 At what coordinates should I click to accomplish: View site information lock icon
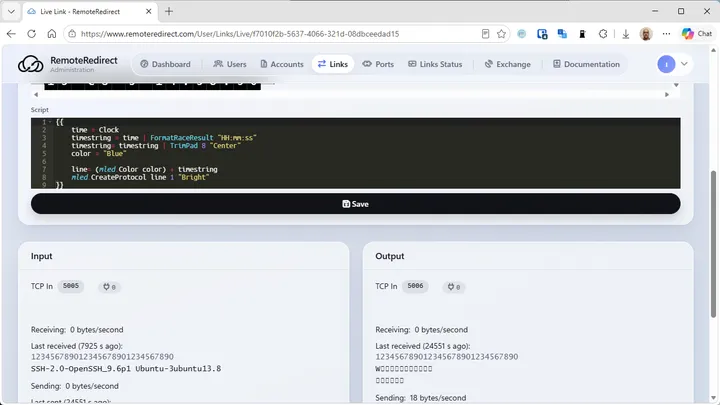72,34
